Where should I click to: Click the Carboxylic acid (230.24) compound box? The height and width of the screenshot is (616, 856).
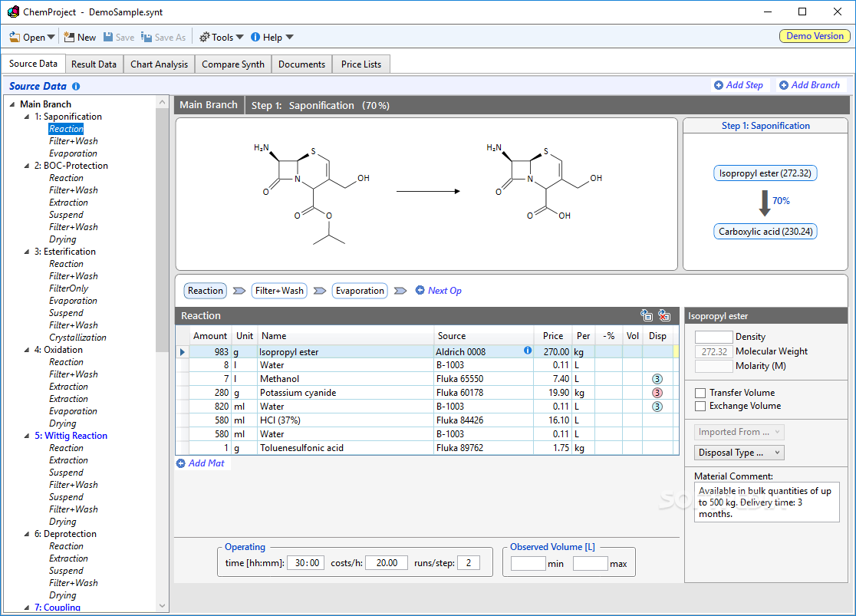click(x=765, y=232)
